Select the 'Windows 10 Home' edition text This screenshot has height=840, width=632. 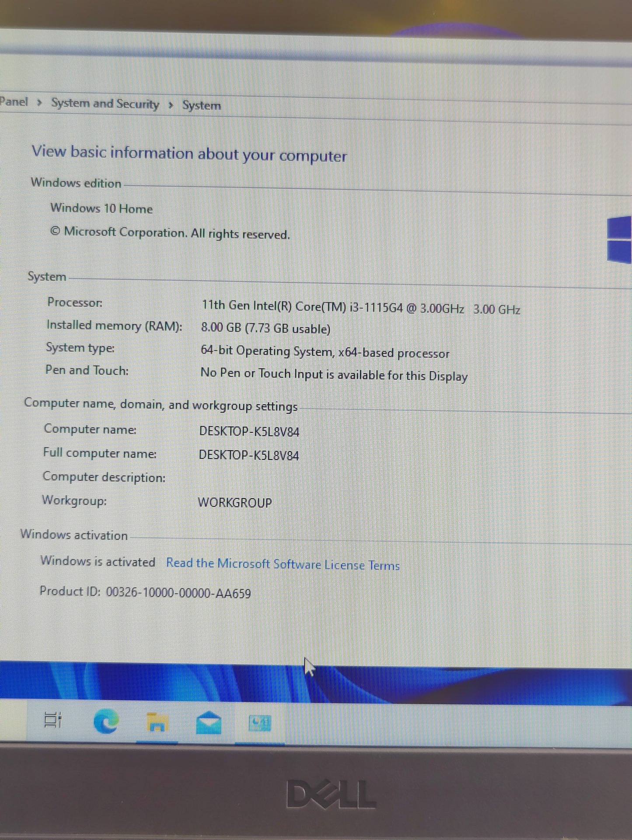(x=101, y=208)
